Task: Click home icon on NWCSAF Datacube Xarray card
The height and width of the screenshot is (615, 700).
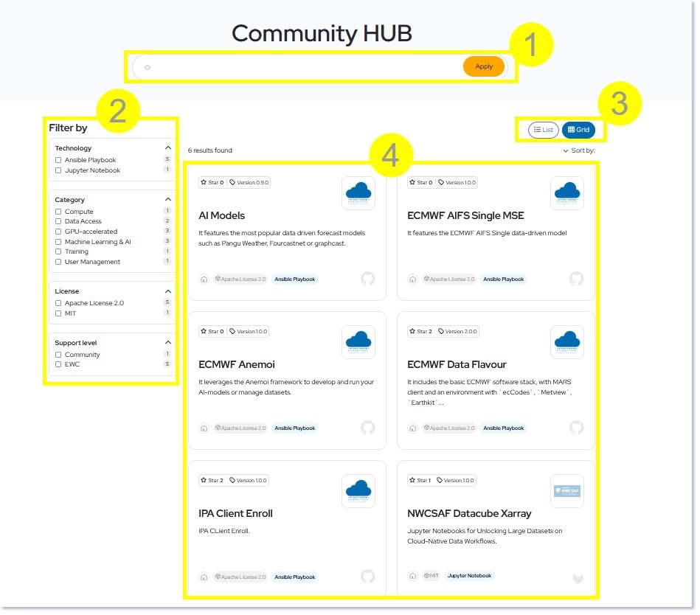Action: click(x=413, y=577)
